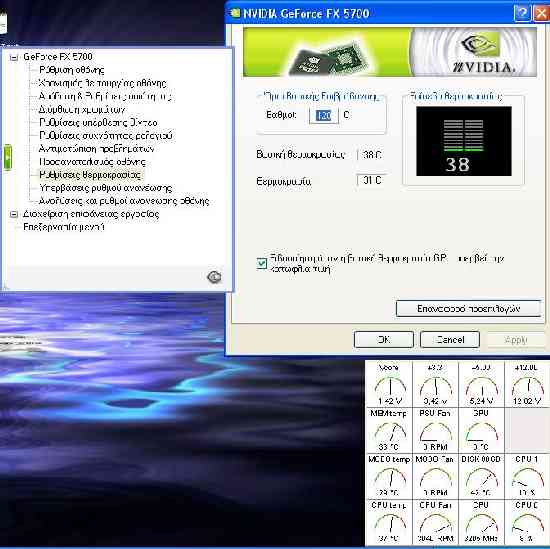
Task: Click the NVIDIA icon in the dialog title bar
Action: (x=234, y=13)
